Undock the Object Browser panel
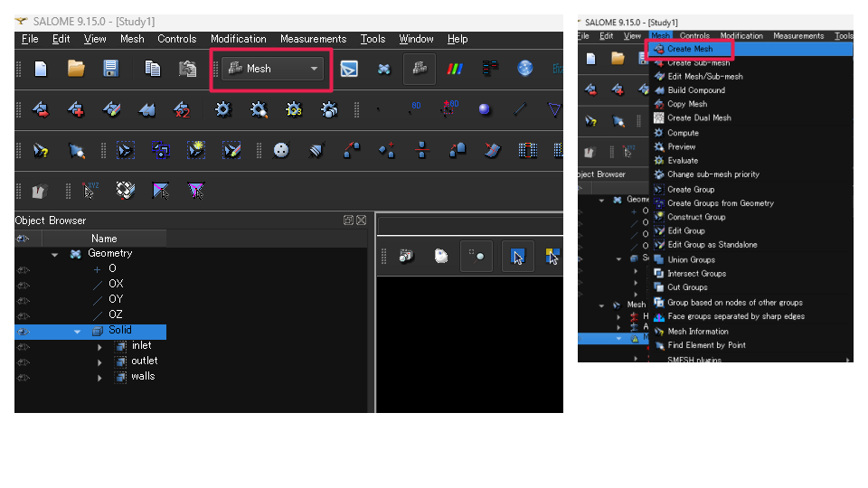This screenshot has height=488, width=868. 348,221
